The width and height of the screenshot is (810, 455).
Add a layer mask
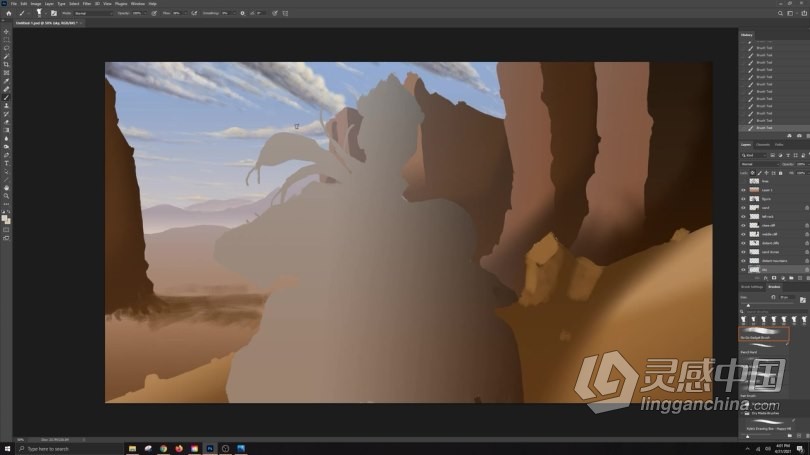point(774,278)
